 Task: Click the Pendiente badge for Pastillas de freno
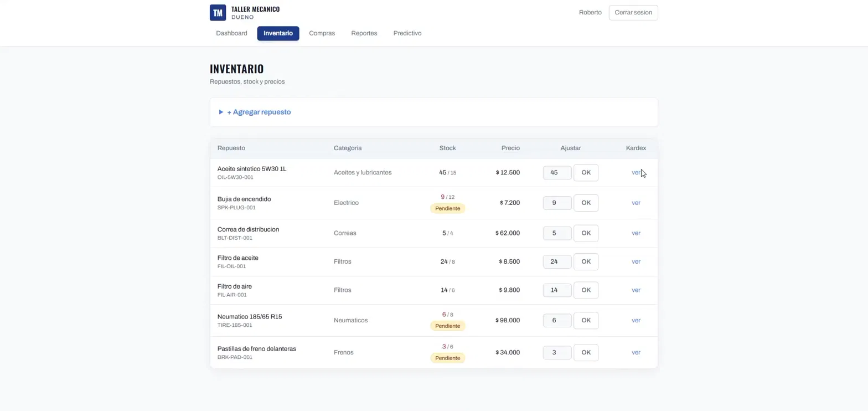pyautogui.click(x=447, y=358)
